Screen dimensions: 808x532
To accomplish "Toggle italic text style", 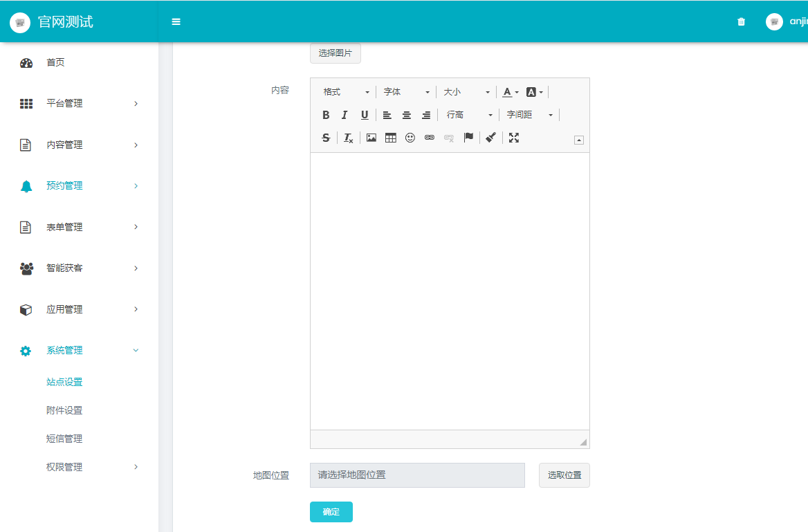I will (x=345, y=115).
